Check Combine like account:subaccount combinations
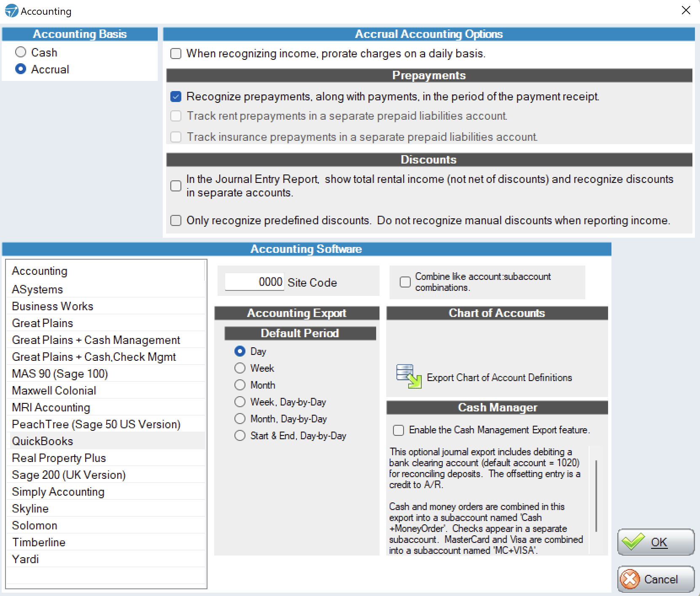 click(405, 282)
